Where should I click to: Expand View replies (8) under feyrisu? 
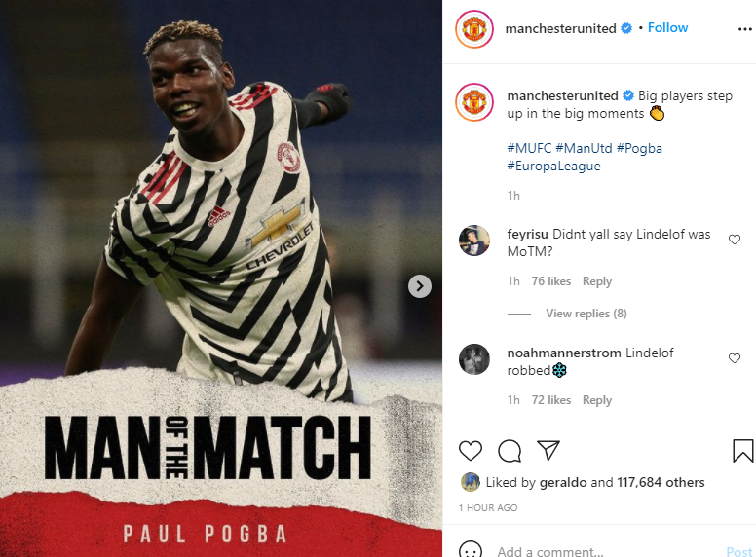(x=586, y=314)
